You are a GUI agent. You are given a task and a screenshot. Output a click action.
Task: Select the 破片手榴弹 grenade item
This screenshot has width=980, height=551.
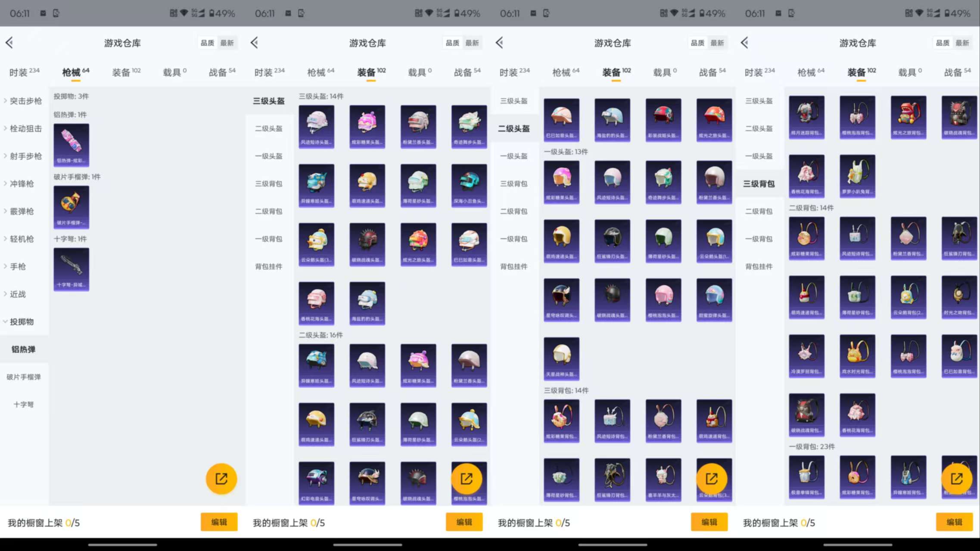tap(71, 207)
